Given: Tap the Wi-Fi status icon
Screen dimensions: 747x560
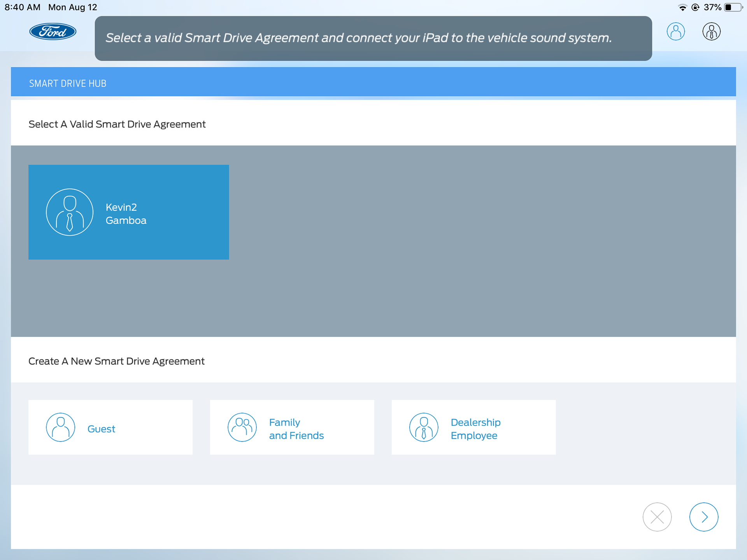Looking at the screenshot, I should [x=682, y=7].
